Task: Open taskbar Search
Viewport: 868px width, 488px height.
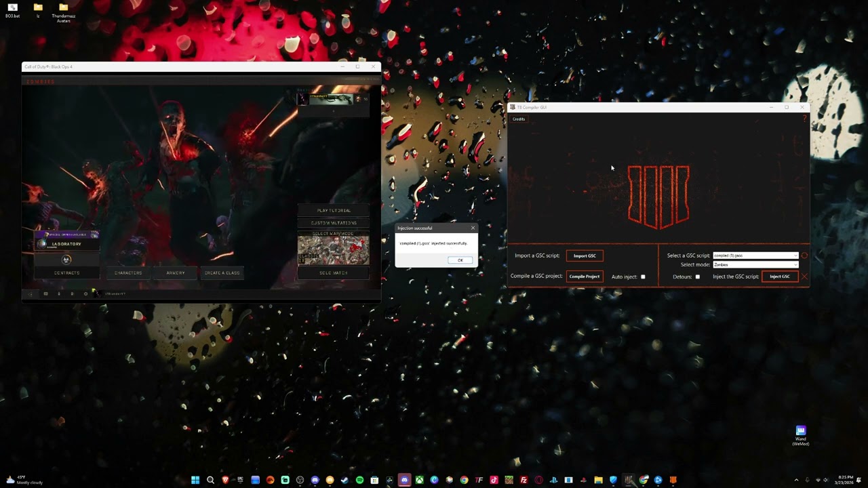Action: [x=210, y=480]
